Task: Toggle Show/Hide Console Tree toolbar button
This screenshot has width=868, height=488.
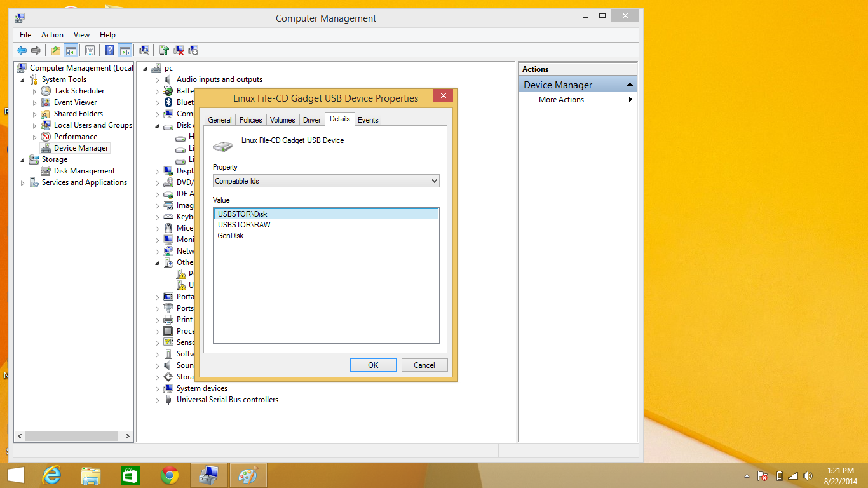Action: pos(71,51)
